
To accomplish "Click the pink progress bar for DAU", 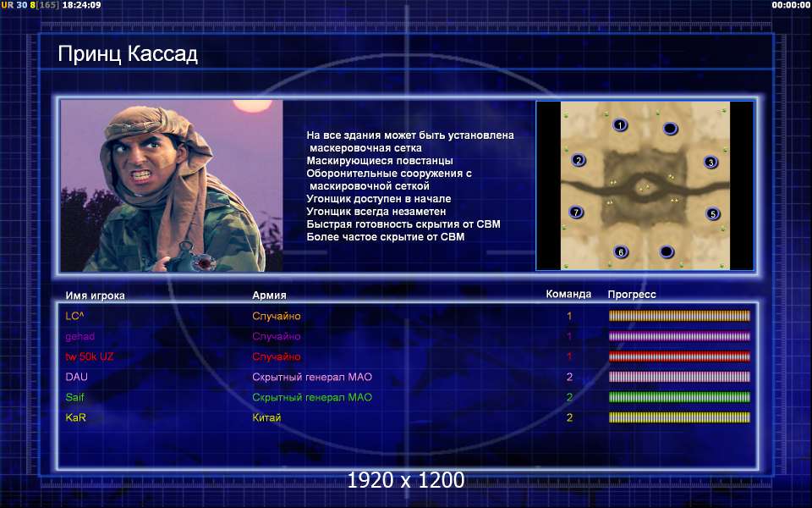I will click(679, 377).
